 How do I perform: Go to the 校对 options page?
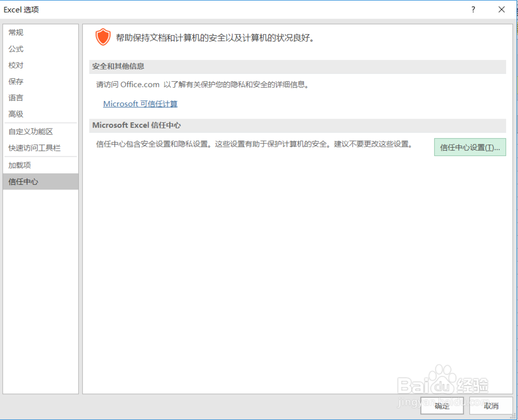pos(40,65)
